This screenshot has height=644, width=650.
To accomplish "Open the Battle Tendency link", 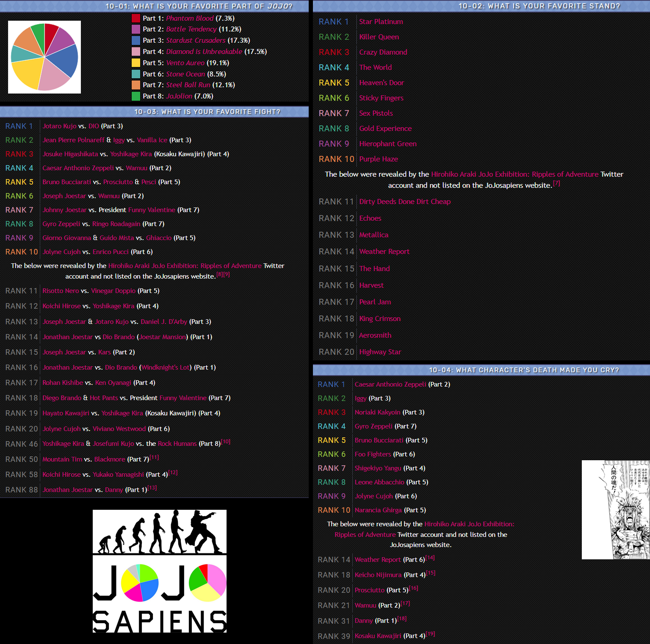I will pos(191,29).
